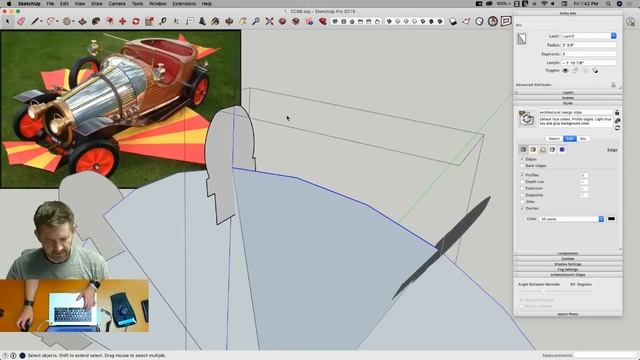Viewport: 640px width, 360px height.
Task: Open Modeling settings purple icon
Action: pyautogui.click(x=562, y=150)
